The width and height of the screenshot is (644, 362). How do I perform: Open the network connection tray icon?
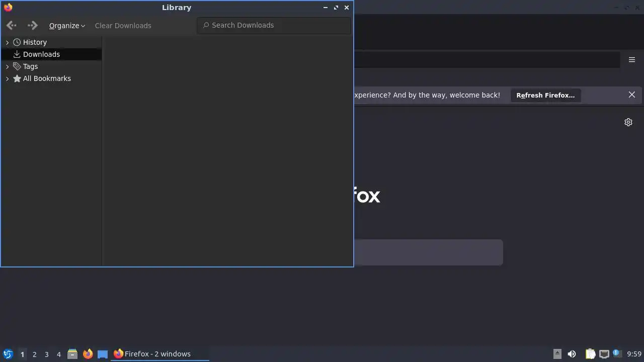(604, 354)
